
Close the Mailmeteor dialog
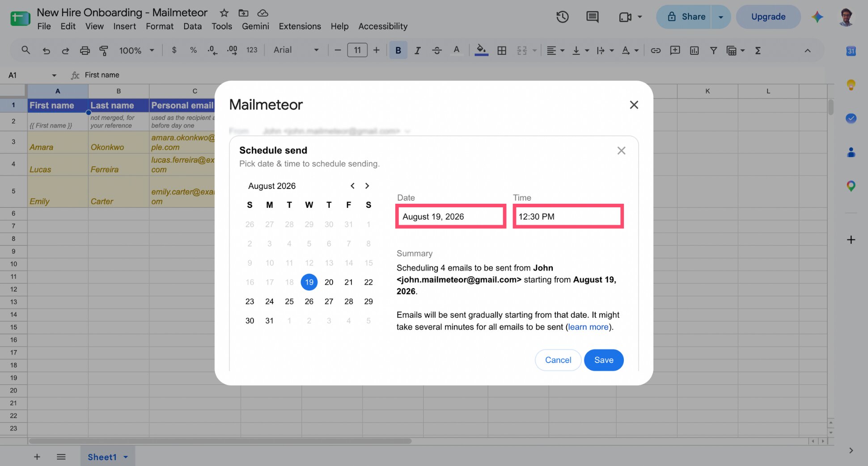(634, 105)
